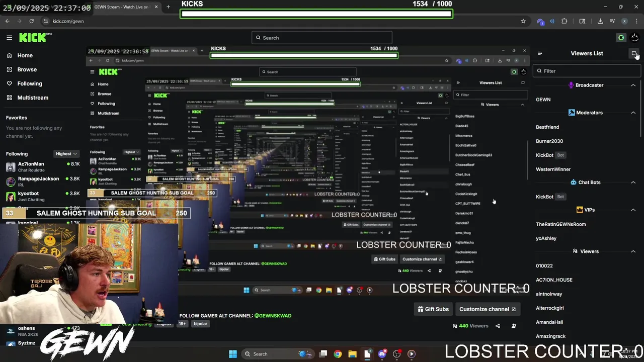Select moderator WesternWinner
The image size is (644, 362).
tap(553, 169)
